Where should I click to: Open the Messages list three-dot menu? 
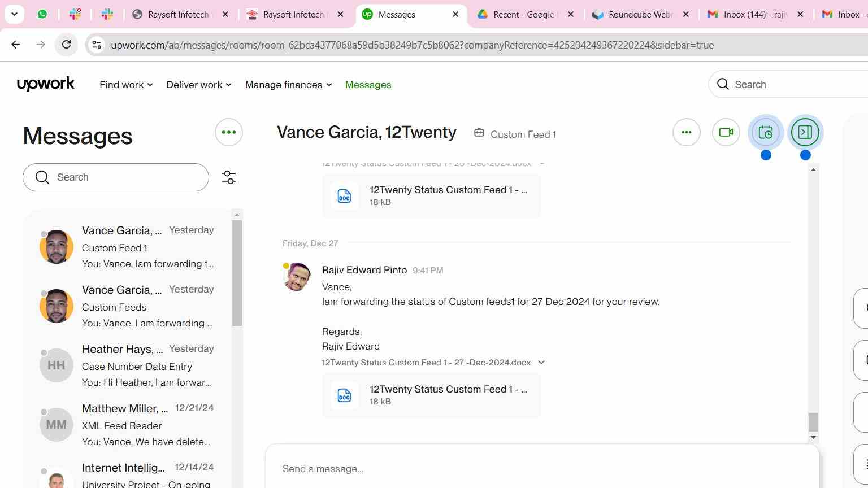point(228,132)
